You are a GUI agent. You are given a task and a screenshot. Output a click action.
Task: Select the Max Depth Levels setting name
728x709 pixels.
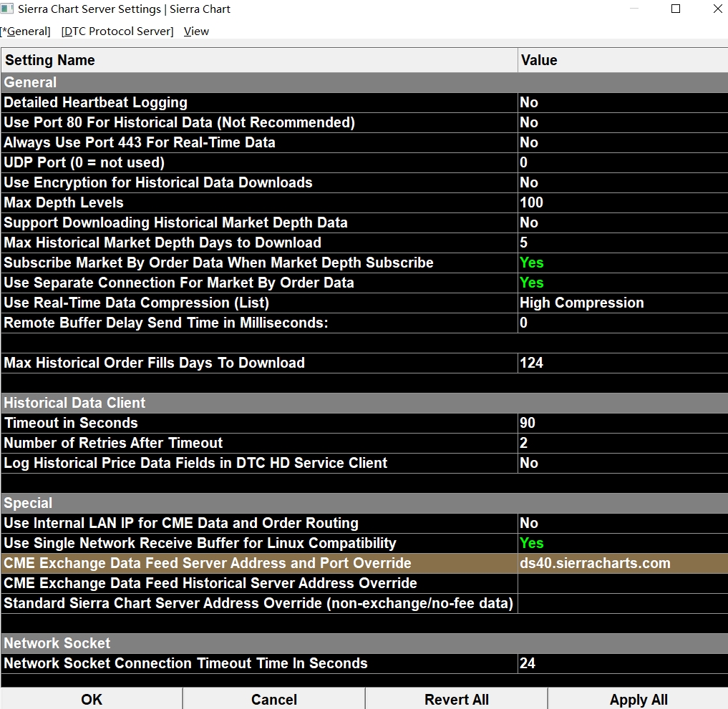click(x=64, y=202)
